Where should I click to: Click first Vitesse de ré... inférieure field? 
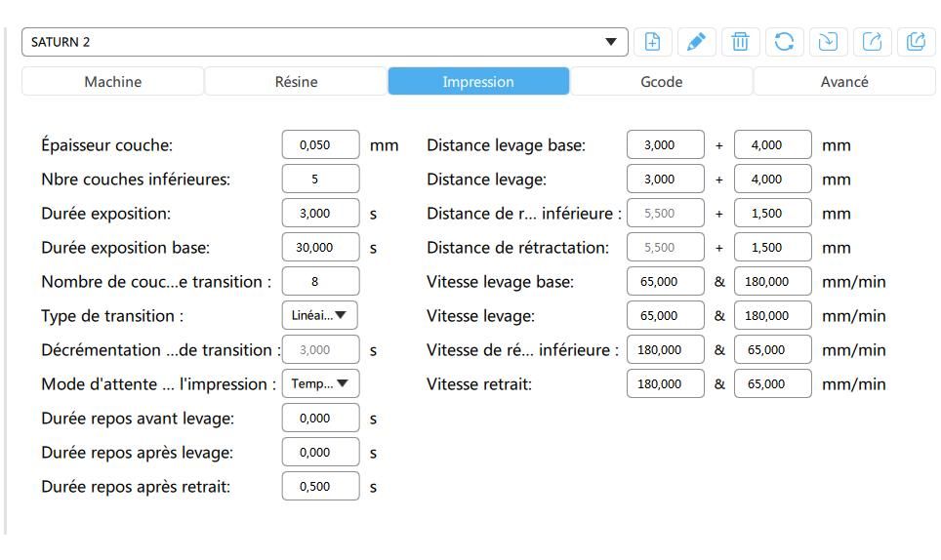coord(665,349)
